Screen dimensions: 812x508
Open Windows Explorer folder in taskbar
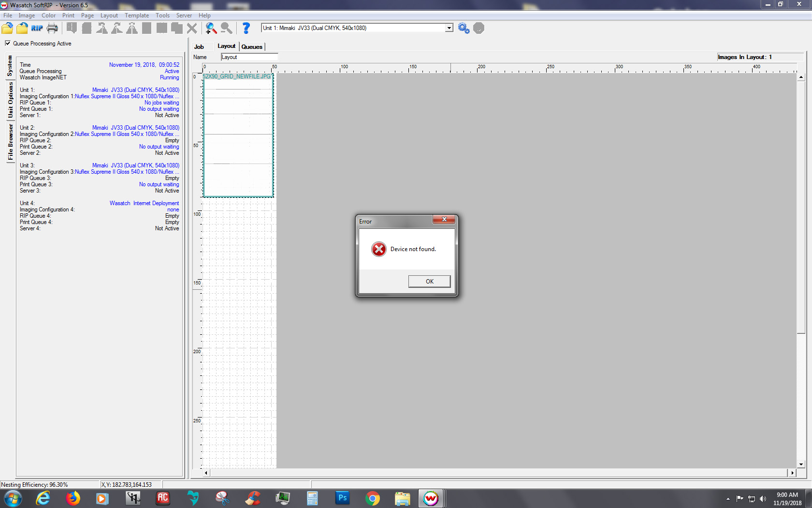coord(403,498)
